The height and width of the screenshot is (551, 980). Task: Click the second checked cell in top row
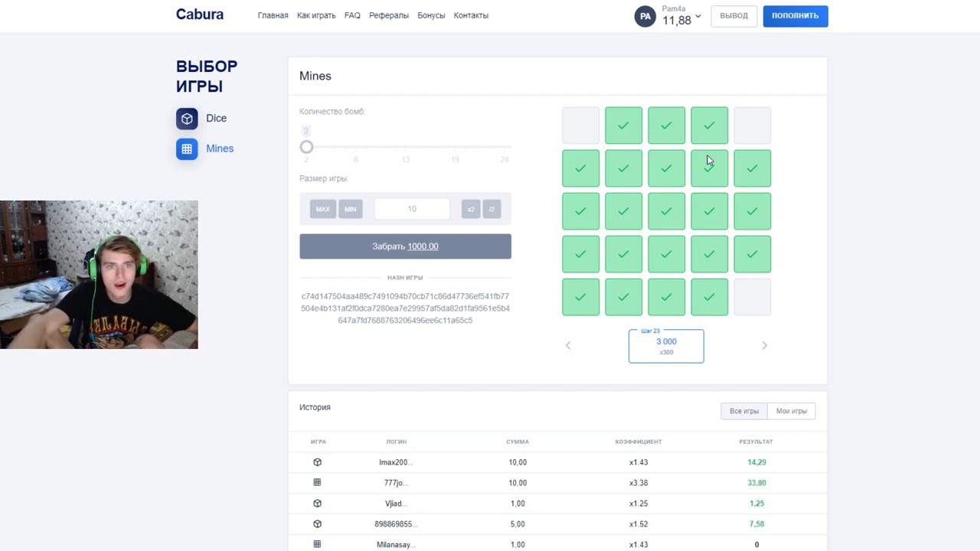point(667,126)
